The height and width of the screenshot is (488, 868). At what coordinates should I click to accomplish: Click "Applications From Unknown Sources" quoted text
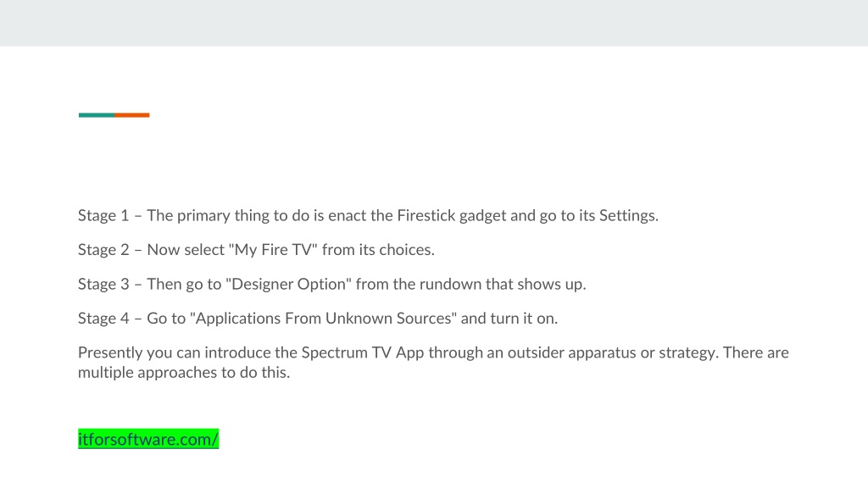pos(323,319)
